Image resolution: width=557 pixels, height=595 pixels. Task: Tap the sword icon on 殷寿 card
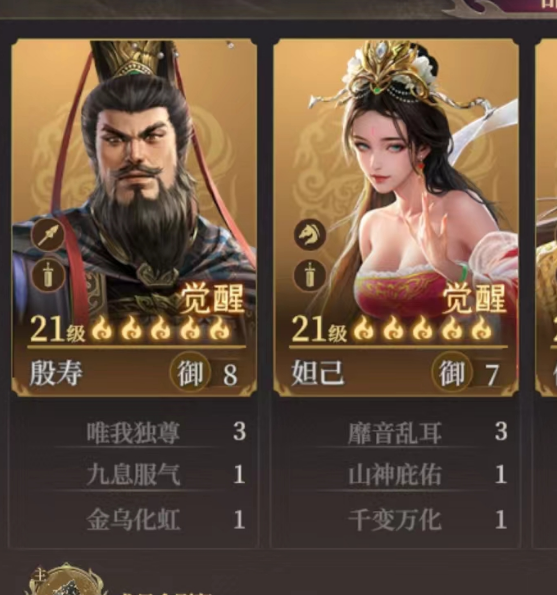click(48, 276)
